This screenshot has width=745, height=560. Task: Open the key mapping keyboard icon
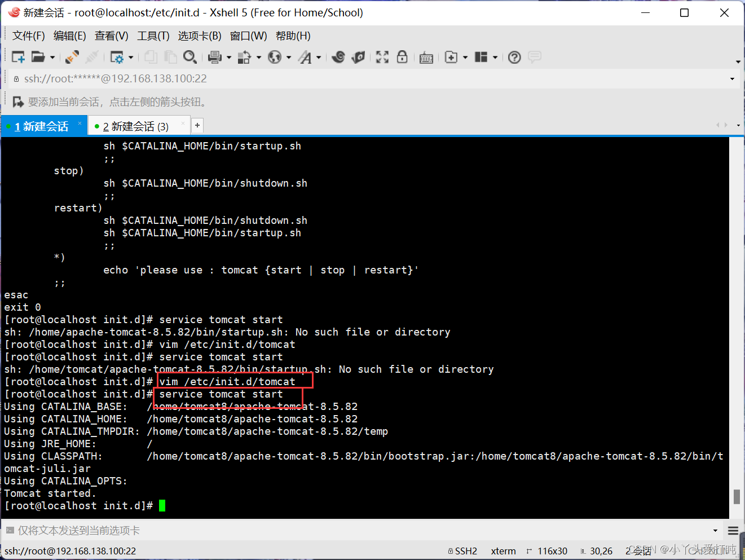click(426, 58)
